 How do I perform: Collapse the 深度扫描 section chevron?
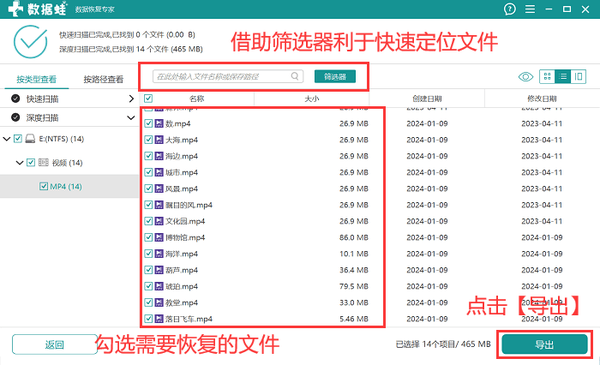pyautogui.click(x=131, y=118)
